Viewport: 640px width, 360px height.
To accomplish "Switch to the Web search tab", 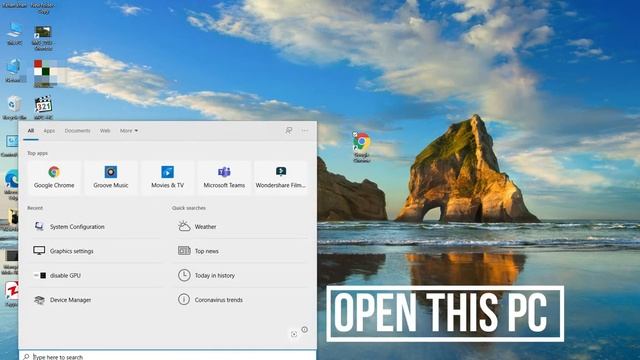I will point(105,131).
